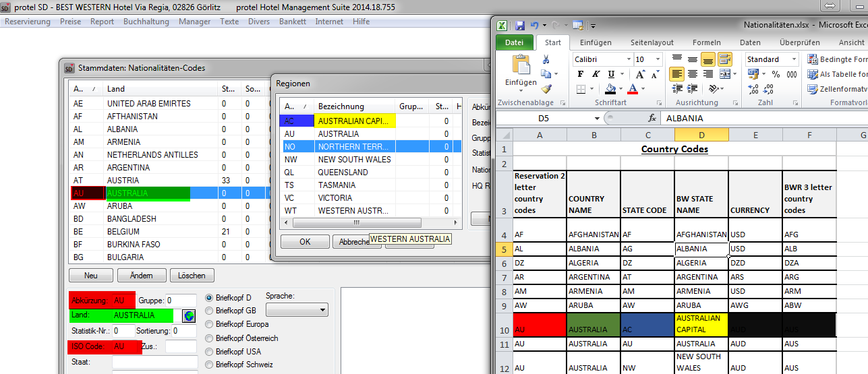Select the Format Painter brush icon
Screen dimensions: 868x374
point(546,88)
